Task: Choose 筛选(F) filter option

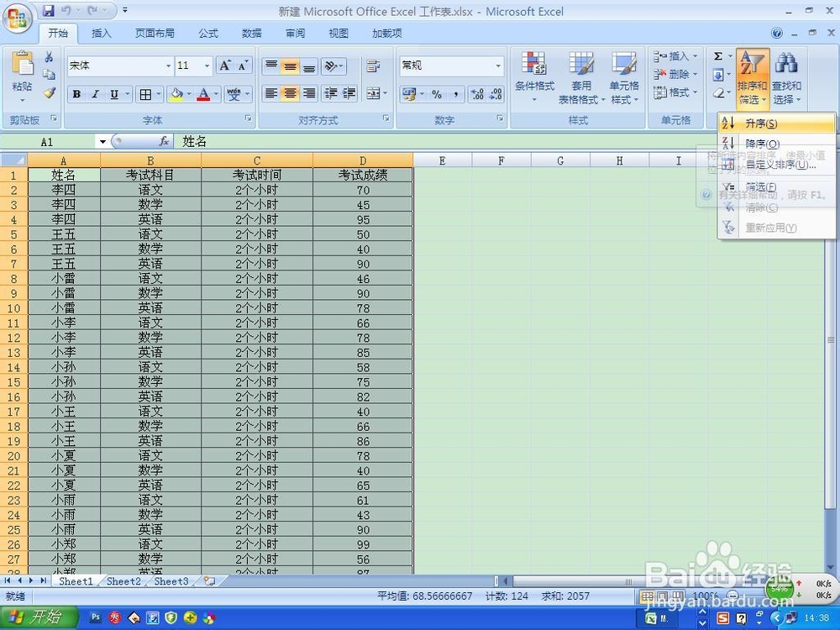Action: pos(776,187)
